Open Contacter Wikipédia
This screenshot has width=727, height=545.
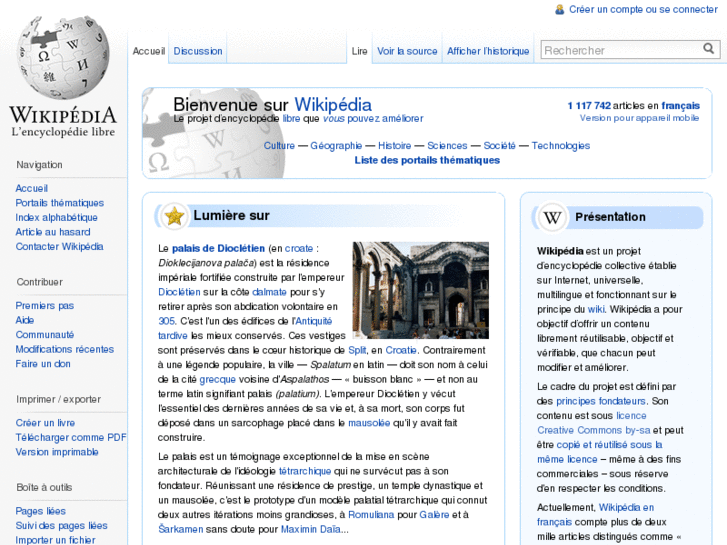[59, 246]
